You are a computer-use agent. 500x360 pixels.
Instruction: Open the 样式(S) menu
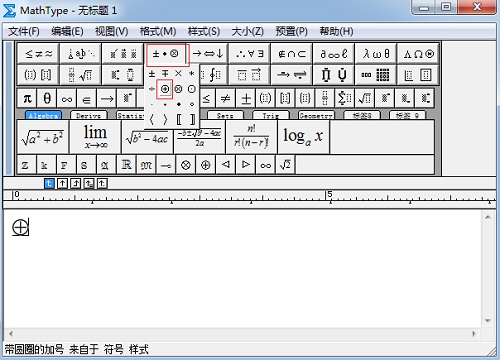point(204,31)
